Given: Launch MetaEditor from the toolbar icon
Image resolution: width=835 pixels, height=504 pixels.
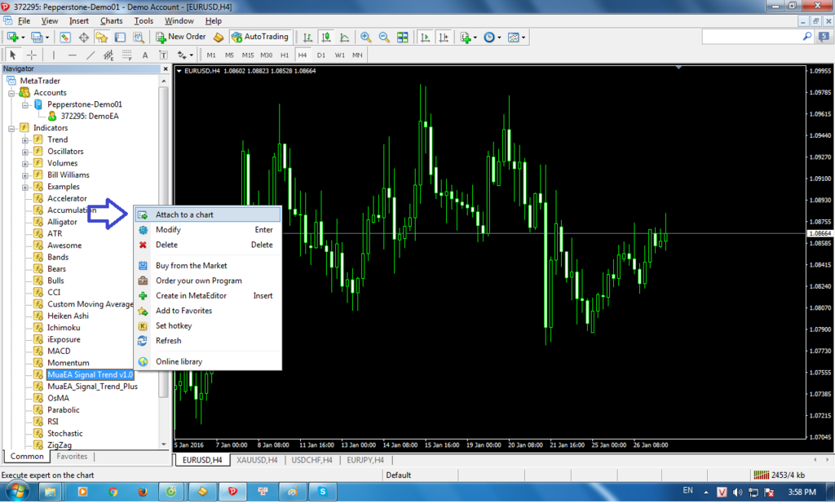Looking at the screenshot, I should [x=219, y=37].
